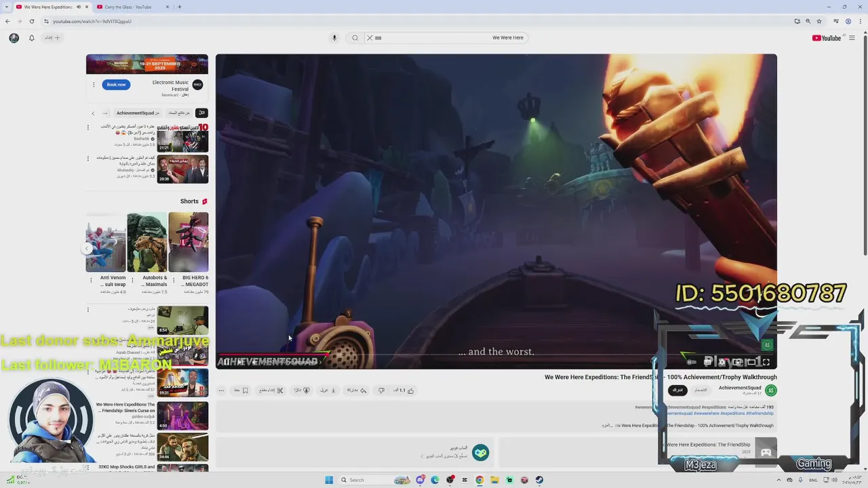868x488 pixels.
Task: Open options for the Autobots & Maximals short
Action: coord(132,279)
